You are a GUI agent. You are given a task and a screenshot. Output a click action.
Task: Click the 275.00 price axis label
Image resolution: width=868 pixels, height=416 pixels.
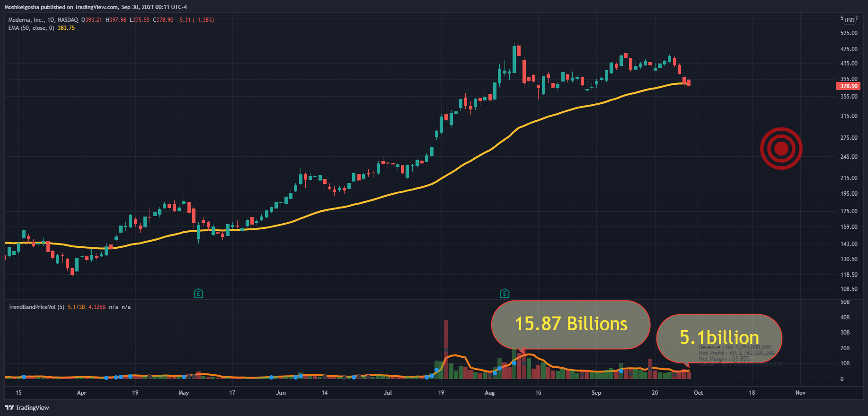tap(849, 138)
